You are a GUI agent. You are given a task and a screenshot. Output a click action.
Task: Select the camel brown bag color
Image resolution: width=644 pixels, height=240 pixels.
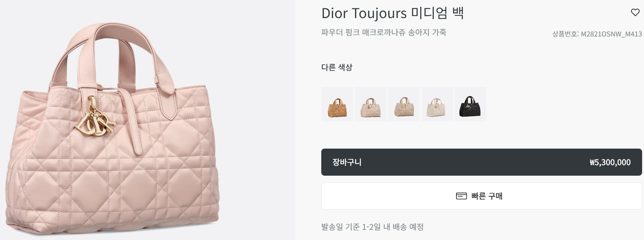pos(337,104)
